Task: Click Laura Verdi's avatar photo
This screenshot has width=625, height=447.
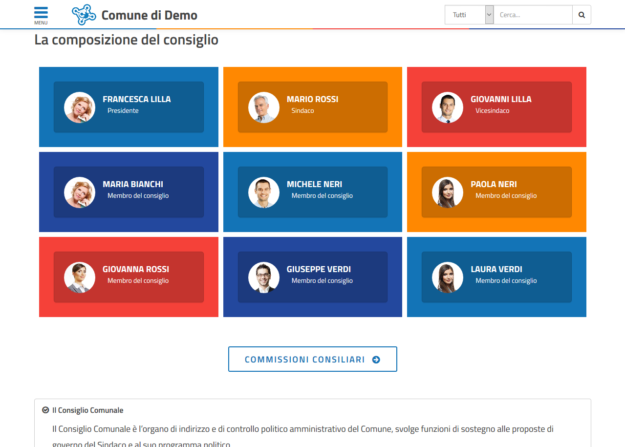Action: click(448, 277)
